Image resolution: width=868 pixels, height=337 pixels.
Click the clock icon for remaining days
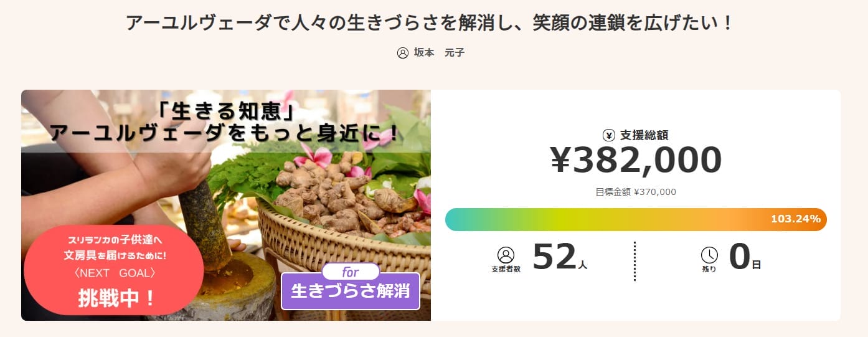pos(709,255)
